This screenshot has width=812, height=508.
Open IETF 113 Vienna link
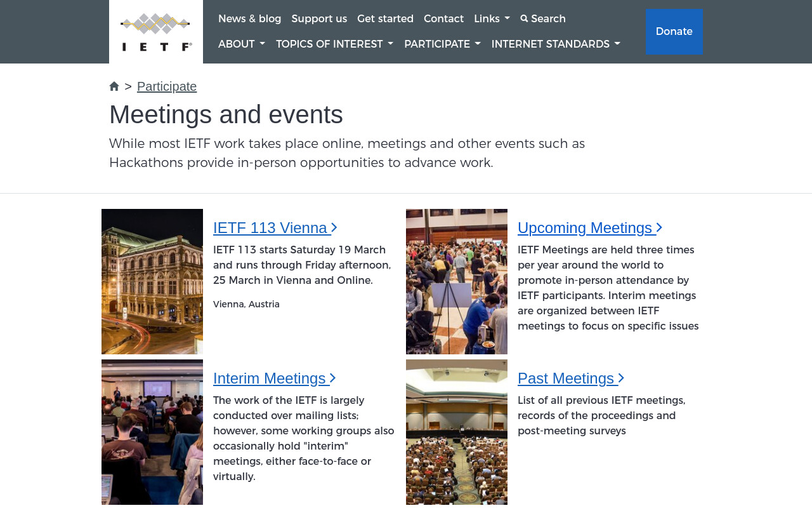[x=275, y=228]
